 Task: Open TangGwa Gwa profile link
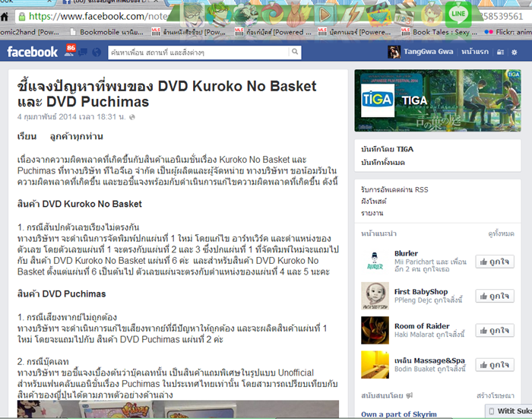click(x=428, y=52)
